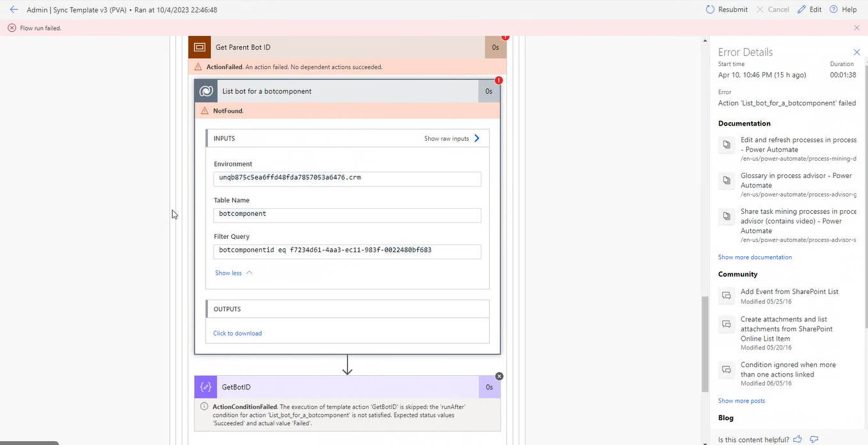Click the post icon beside Add Event from SharePoint List
This screenshot has width=868, height=445.
click(726, 295)
